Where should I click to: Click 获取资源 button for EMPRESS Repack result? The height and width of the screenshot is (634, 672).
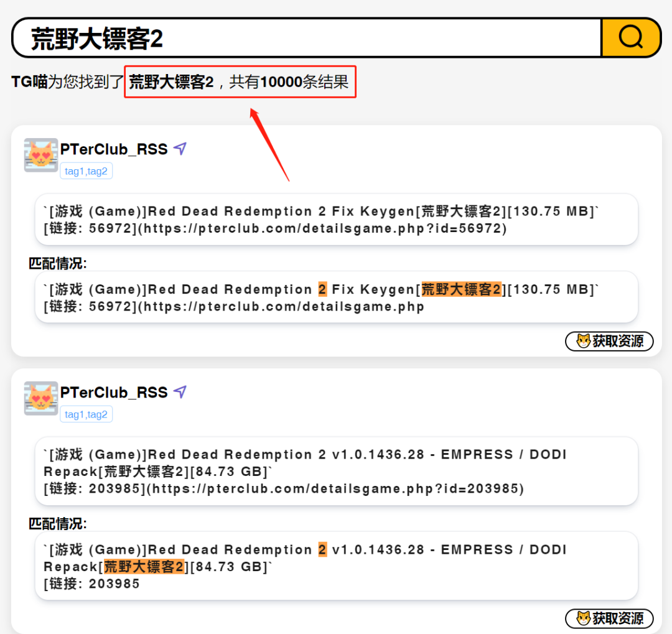[609, 618]
